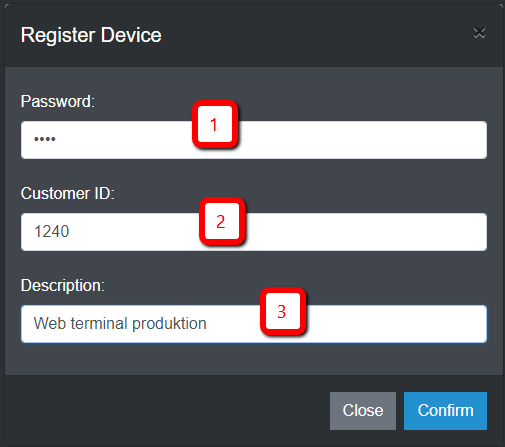This screenshot has height=447, width=505.
Task: Click the dark footer area left of Close
Action: pos(167,411)
